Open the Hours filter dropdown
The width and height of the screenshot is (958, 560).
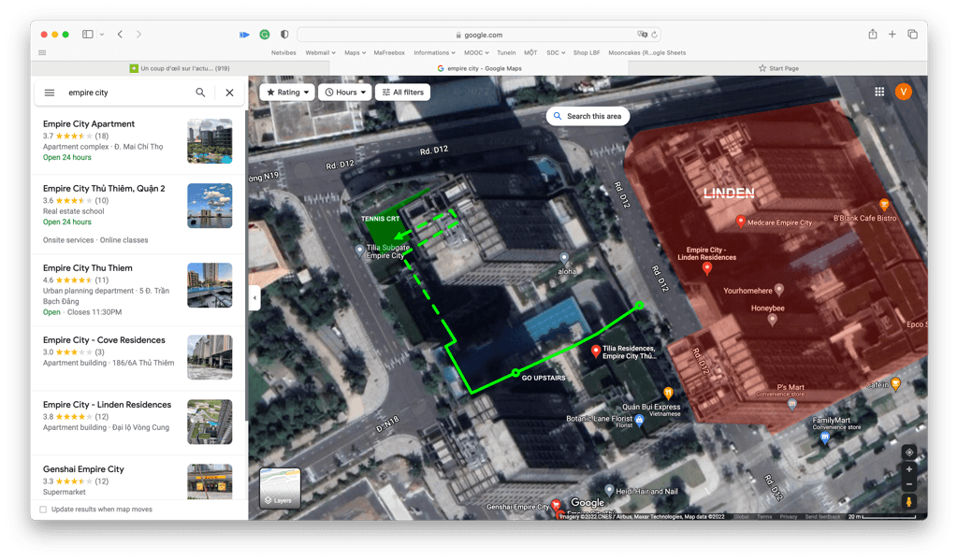pos(345,93)
